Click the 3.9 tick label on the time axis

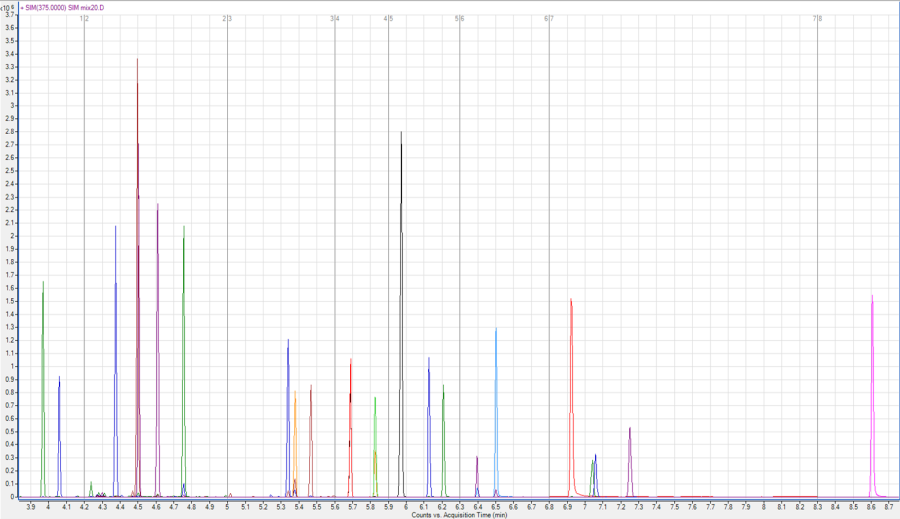(x=31, y=507)
